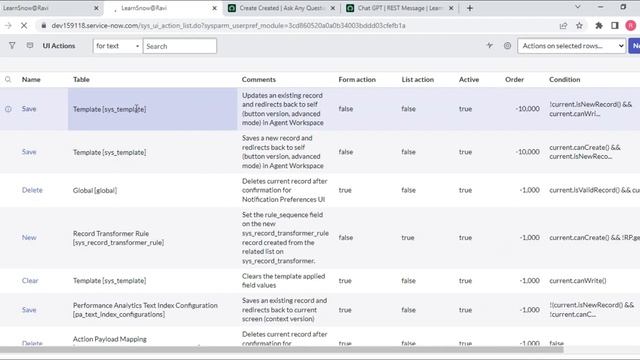
Task: Open a new browser tab
Action: (470, 8)
